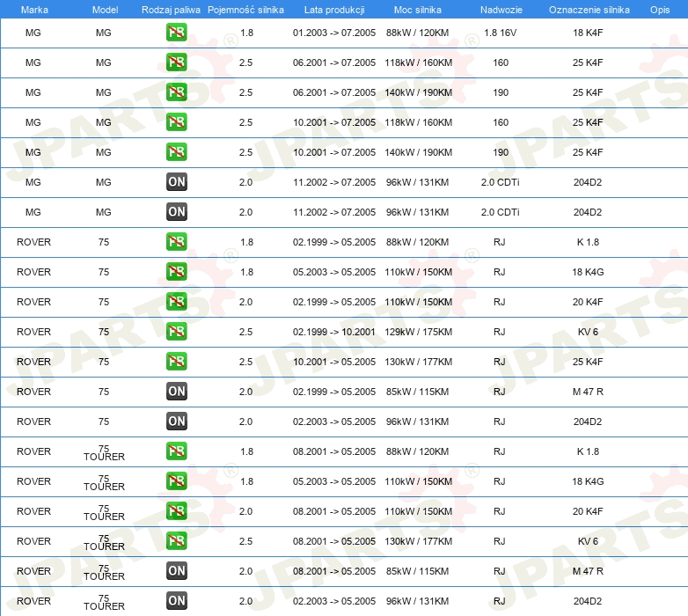Image resolution: width=688 pixels, height=616 pixels.
Task: Click the Oznaczenie silnika column header
Action: click(589, 10)
